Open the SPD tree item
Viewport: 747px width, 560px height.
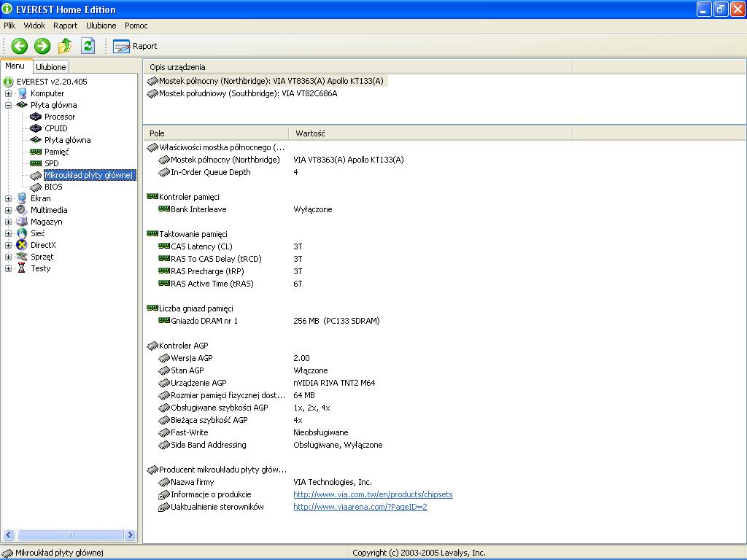pos(51,163)
